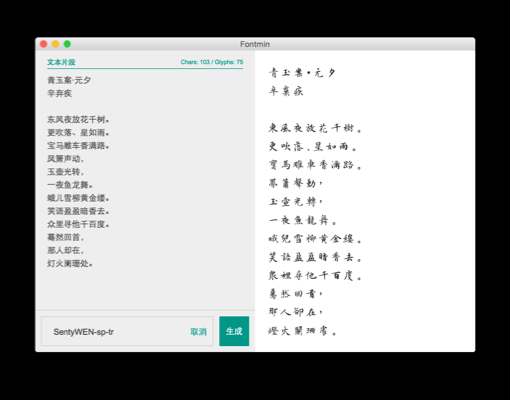Click the 东风夜放花千树 line in editor
Viewport: 510px width, 400px height.
[x=78, y=119]
